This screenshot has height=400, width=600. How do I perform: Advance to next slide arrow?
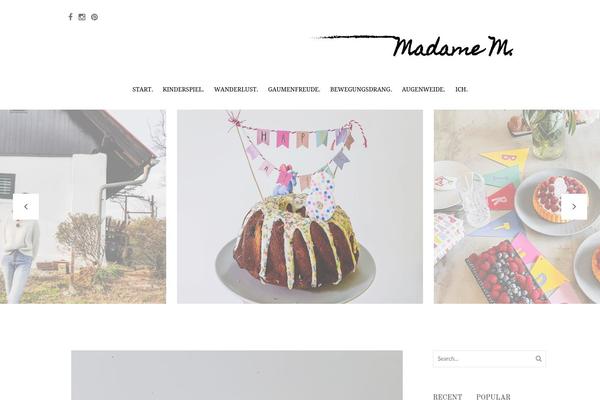tap(574, 206)
